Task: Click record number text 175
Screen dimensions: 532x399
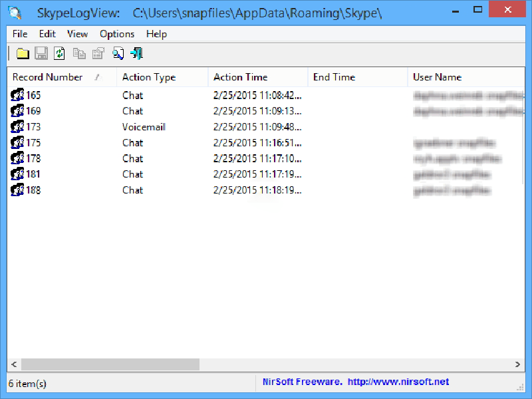Action: tap(33, 142)
